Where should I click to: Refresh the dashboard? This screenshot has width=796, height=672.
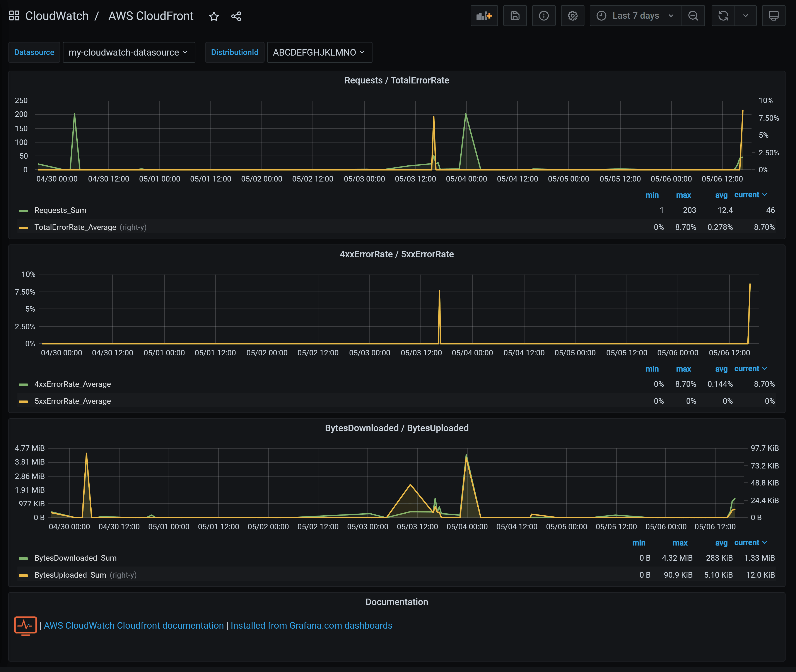(x=723, y=16)
